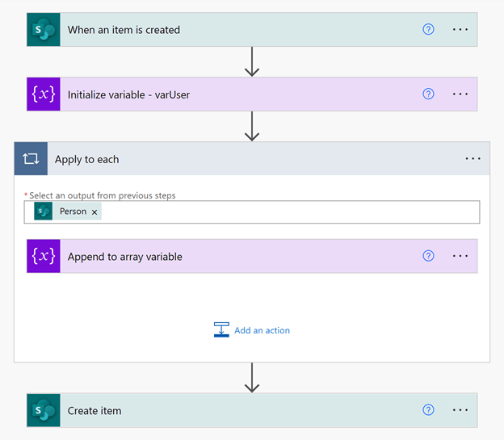Click the variable icon on Initialize variable step
Viewport: 504px width, 440px height.
pos(44,94)
